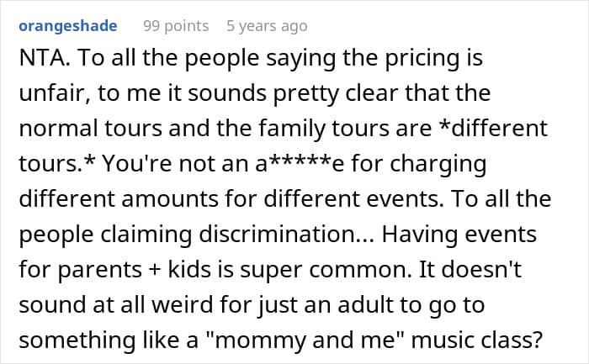Image resolution: width=589 pixels, height=364 pixels.
Task: Open the 5 years ago timestamp permalink
Action: [x=267, y=26]
